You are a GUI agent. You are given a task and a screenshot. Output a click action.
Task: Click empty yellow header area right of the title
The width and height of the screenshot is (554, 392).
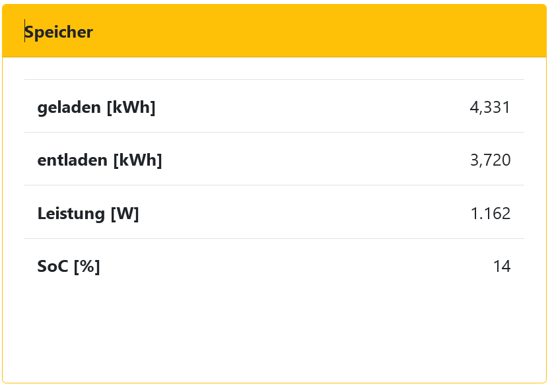click(317, 31)
